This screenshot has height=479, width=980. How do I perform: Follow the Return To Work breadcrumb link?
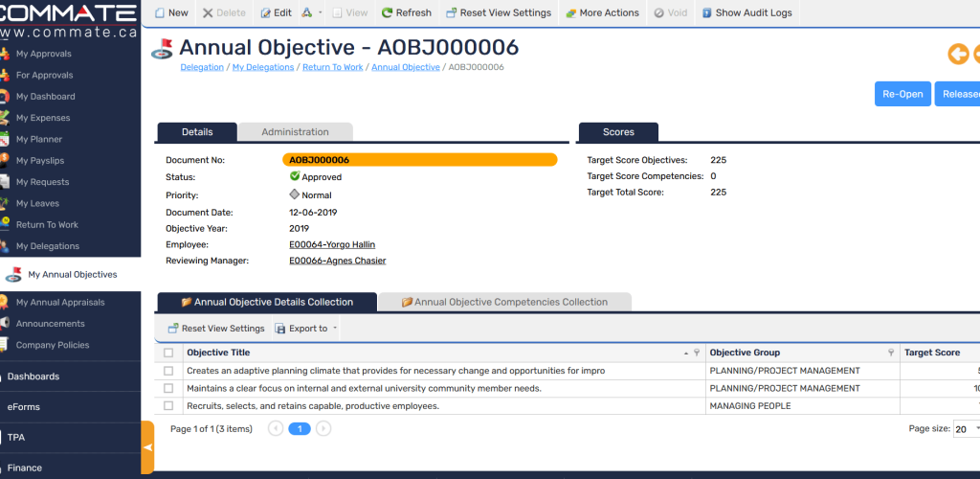click(332, 67)
